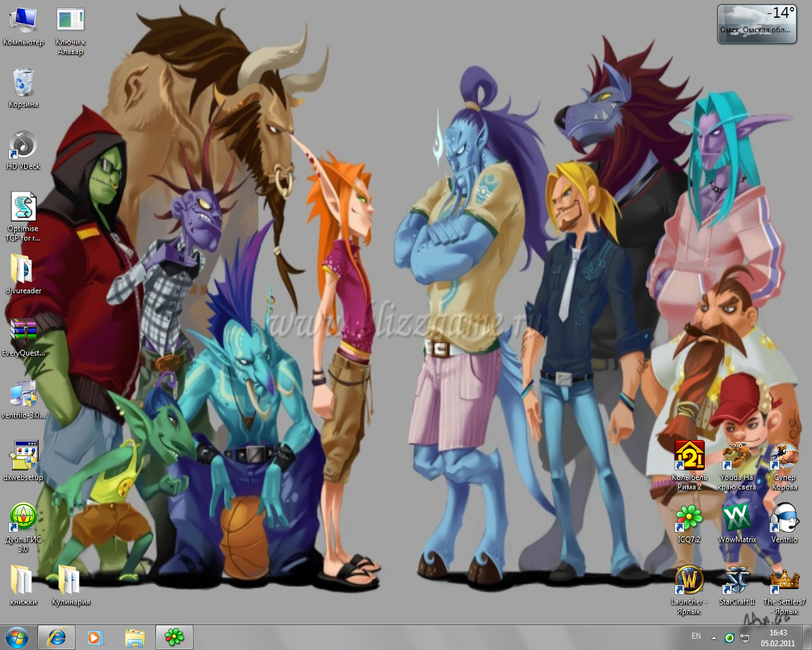Open the Корзина recycle bin

[x=23, y=88]
